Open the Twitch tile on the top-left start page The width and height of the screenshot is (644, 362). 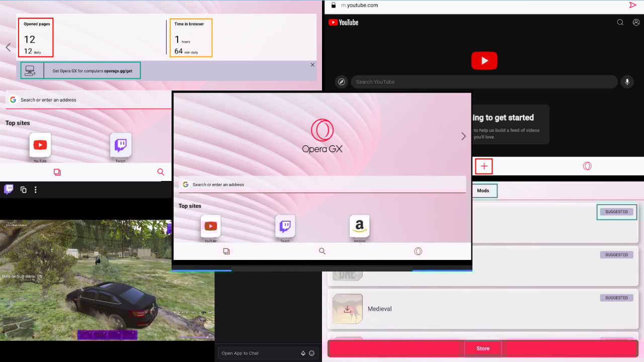tap(121, 145)
